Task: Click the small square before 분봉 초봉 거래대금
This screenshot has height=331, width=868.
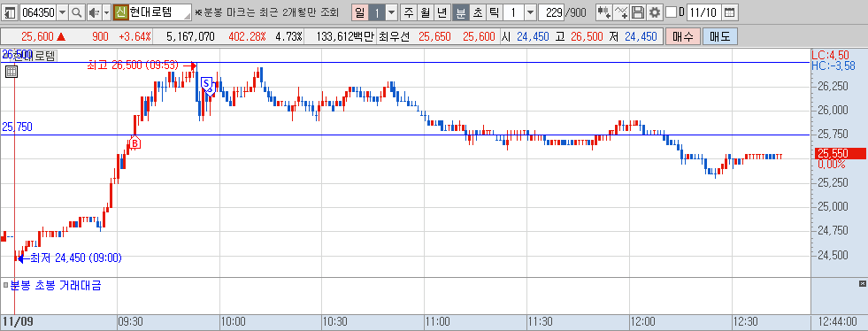Action: [5, 286]
